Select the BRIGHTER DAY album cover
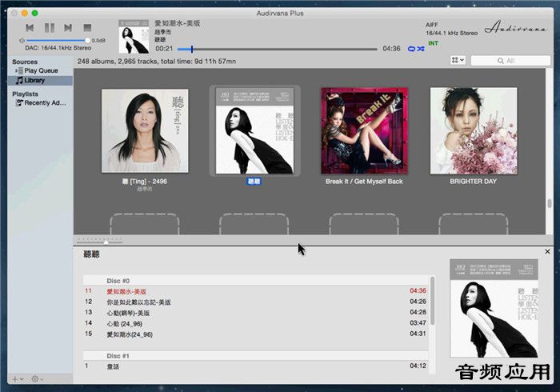The width and height of the screenshot is (560, 392). (x=474, y=130)
